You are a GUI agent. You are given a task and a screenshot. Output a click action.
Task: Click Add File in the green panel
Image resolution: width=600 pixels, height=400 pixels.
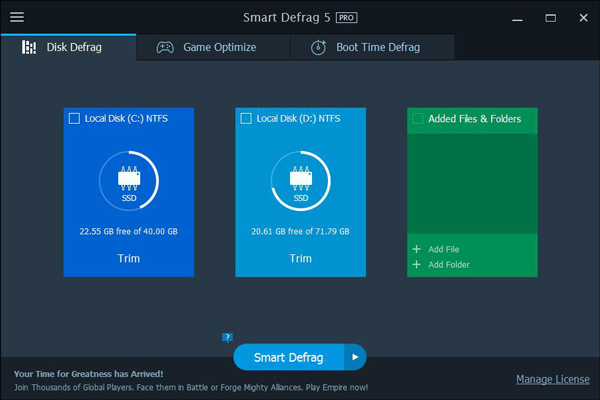(443, 249)
